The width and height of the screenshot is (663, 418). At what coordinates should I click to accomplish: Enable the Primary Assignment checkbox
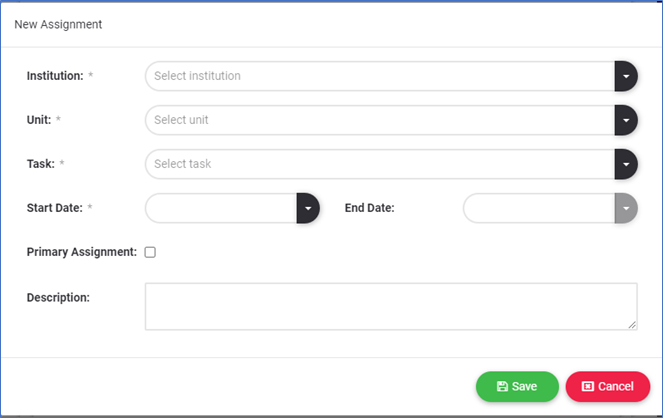(150, 252)
